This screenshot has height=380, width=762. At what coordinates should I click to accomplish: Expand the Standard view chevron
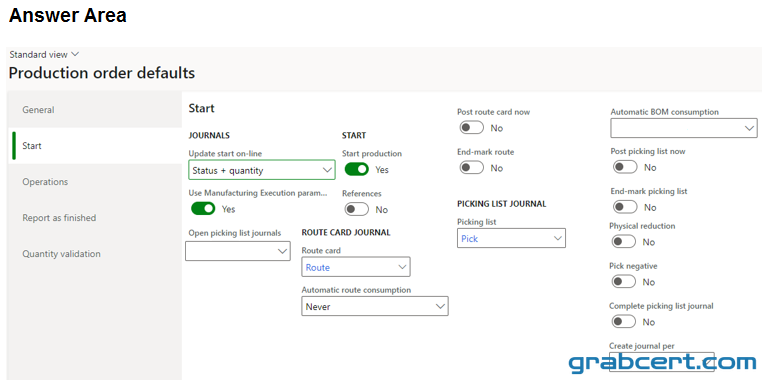74,54
